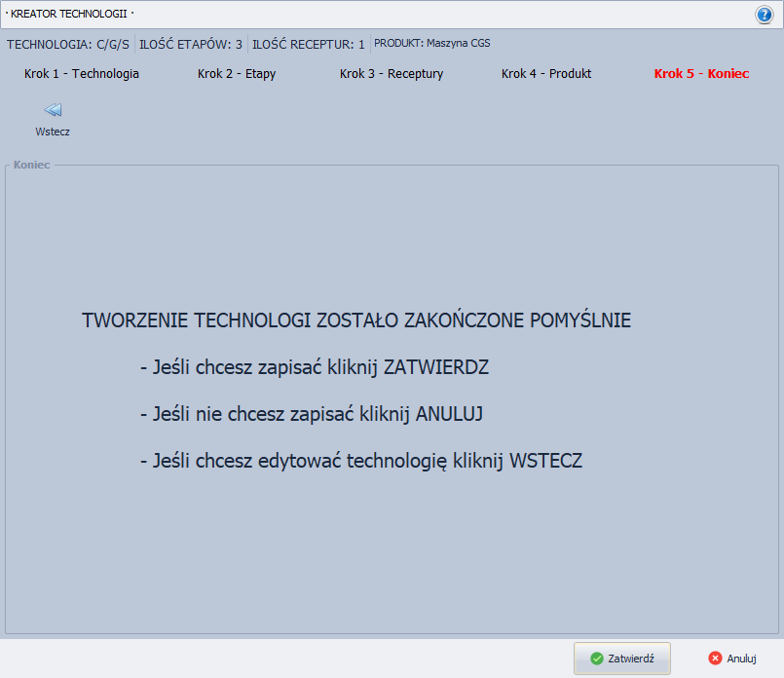Click the instruction line mentioning WSTECZ
The image size is (784, 678).
(361, 461)
